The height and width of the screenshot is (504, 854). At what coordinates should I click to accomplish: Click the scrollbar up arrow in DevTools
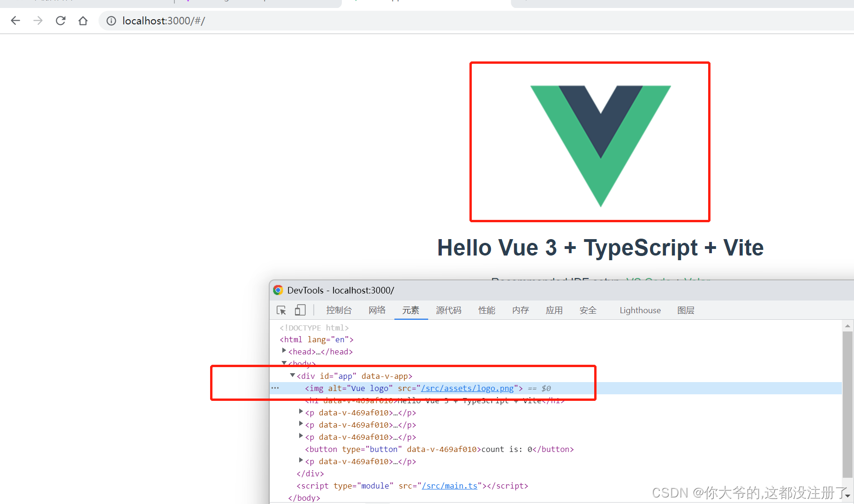pyautogui.click(x=847, y=326)
